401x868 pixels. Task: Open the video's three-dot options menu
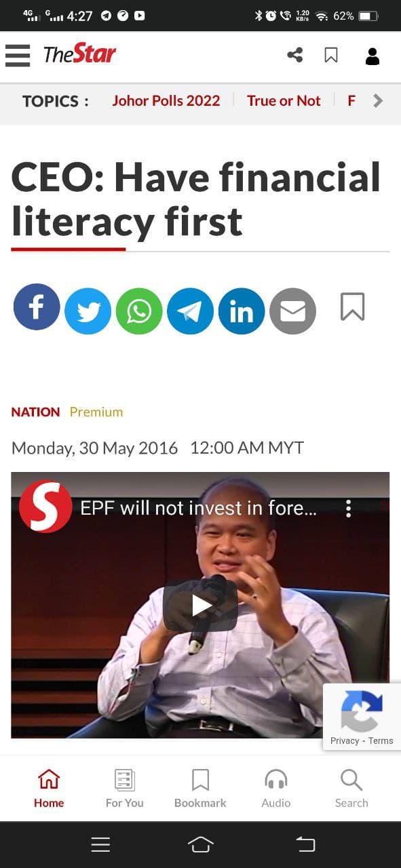coord(349,509)
